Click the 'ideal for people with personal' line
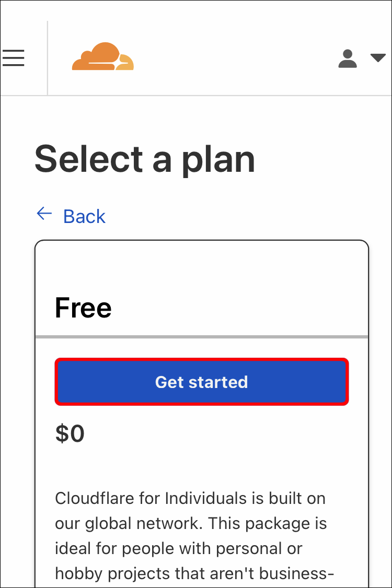 coord(178,549)
